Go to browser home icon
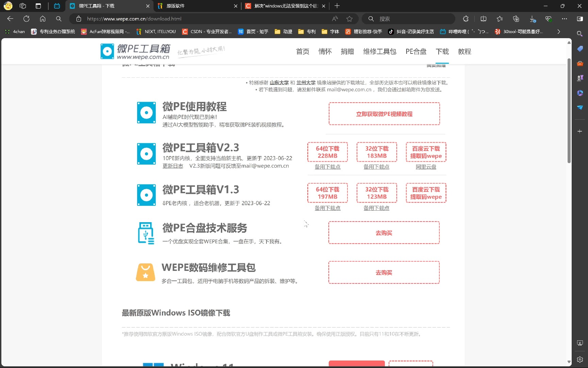Screen dimensions: 588x368 (x=43, y=19)
